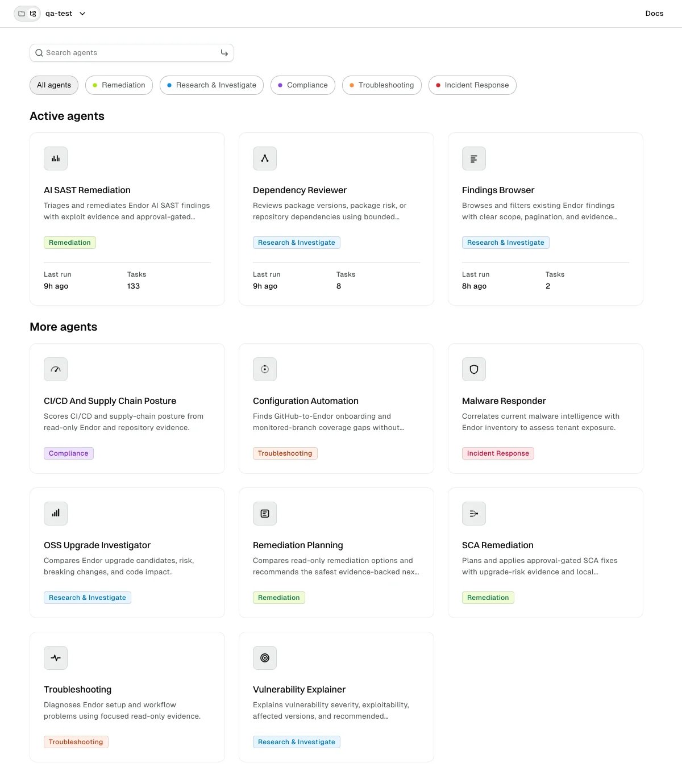Click Research & Investigate tag on OSS Upgrade Investigator

[88, 598]
